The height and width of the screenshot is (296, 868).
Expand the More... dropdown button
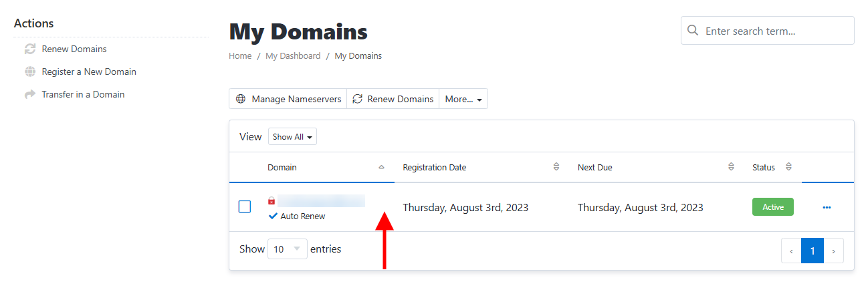pos(463,99)
